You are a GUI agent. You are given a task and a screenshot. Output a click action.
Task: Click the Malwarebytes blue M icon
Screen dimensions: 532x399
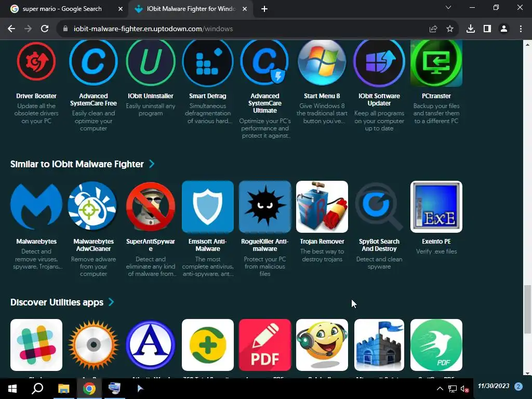click(36, 207)
